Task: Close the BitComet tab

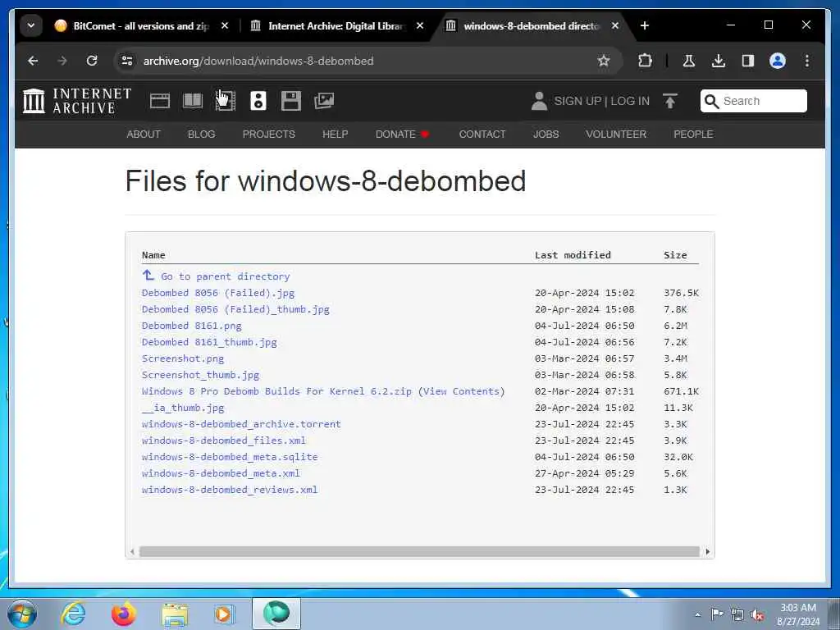Action: 225,25
